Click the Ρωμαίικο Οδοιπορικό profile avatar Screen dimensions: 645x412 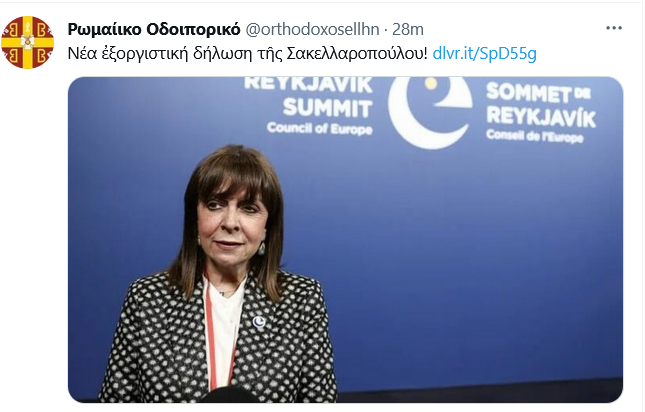point(28,42)
